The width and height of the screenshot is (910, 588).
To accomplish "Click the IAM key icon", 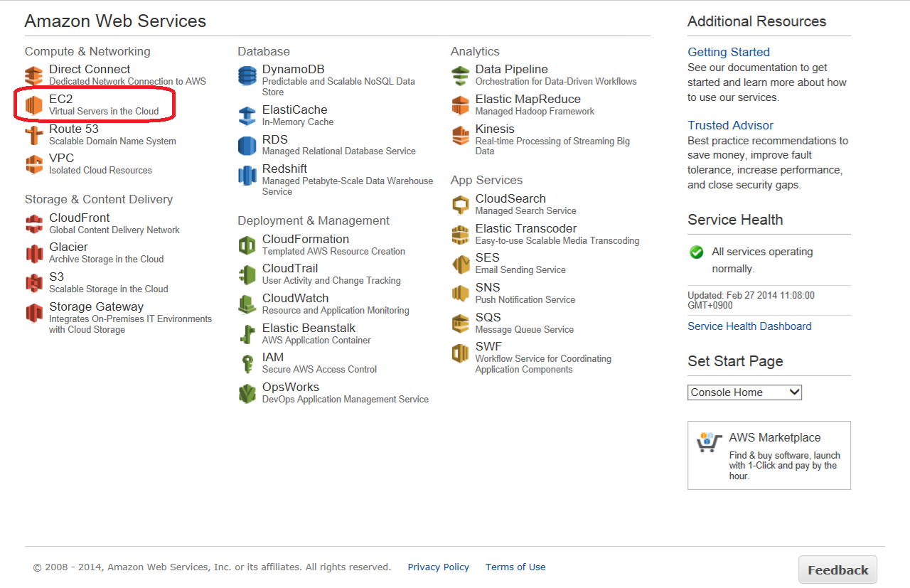I will (x=247, y=363).
